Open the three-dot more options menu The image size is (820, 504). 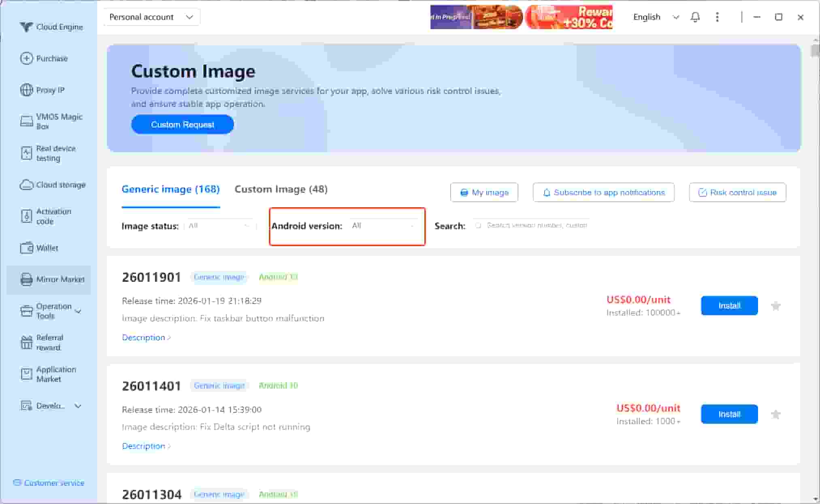[x=717, y=17]
